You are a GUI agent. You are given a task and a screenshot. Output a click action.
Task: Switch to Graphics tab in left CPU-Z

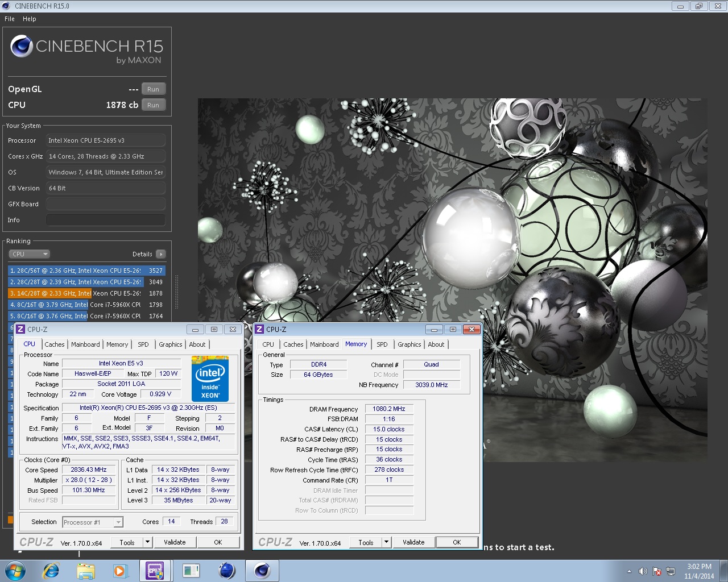point(171,344)
